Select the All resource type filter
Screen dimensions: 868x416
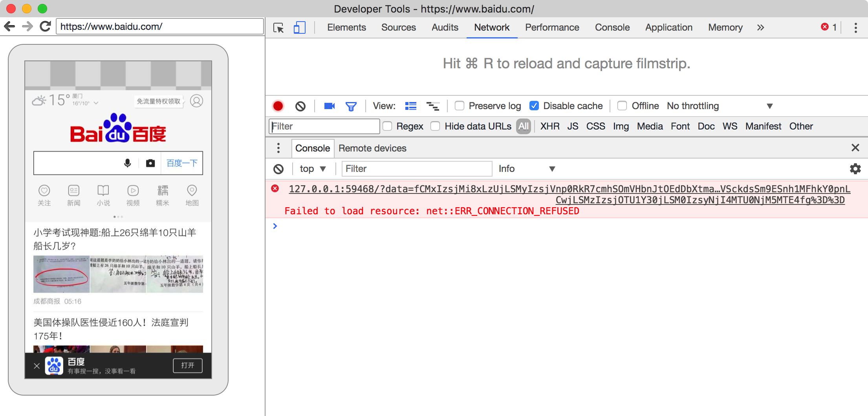point(524,126)
